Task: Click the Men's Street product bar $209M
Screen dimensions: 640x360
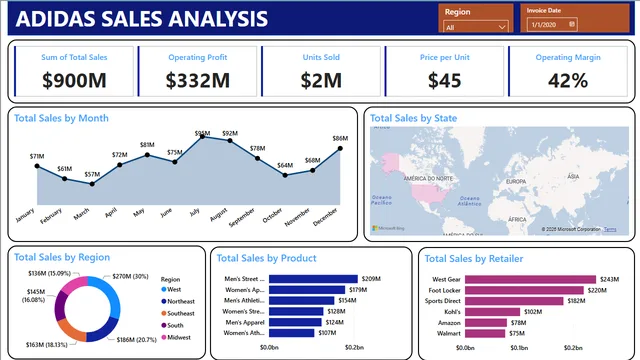Action: pyautogui.click(x=313, y=279)
